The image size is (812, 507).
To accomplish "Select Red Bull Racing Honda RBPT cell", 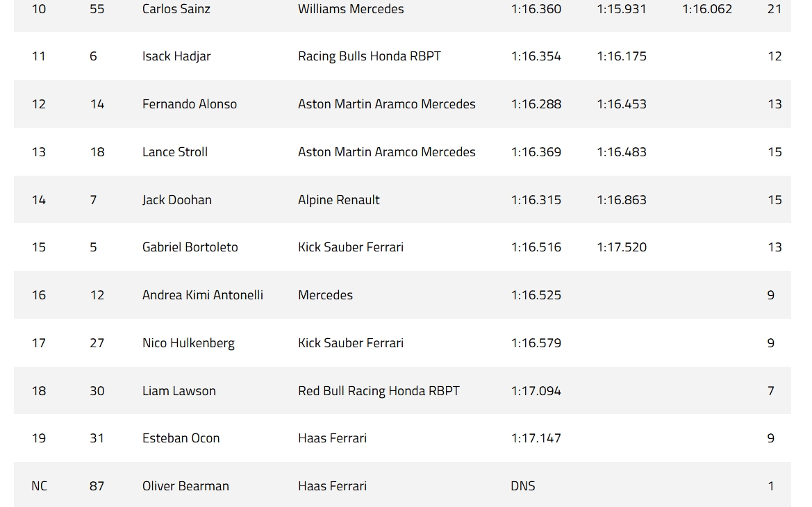I will (379, 391).
